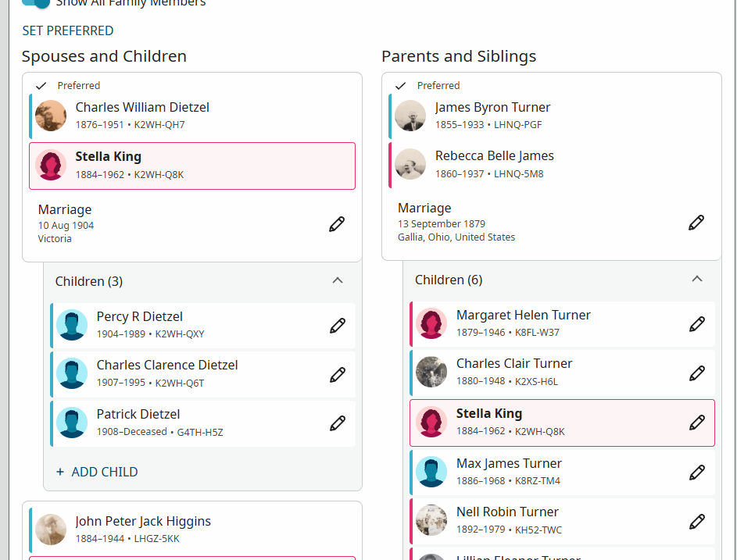View Charles William Dietzel's portrait photo

[x=51, y=116]
